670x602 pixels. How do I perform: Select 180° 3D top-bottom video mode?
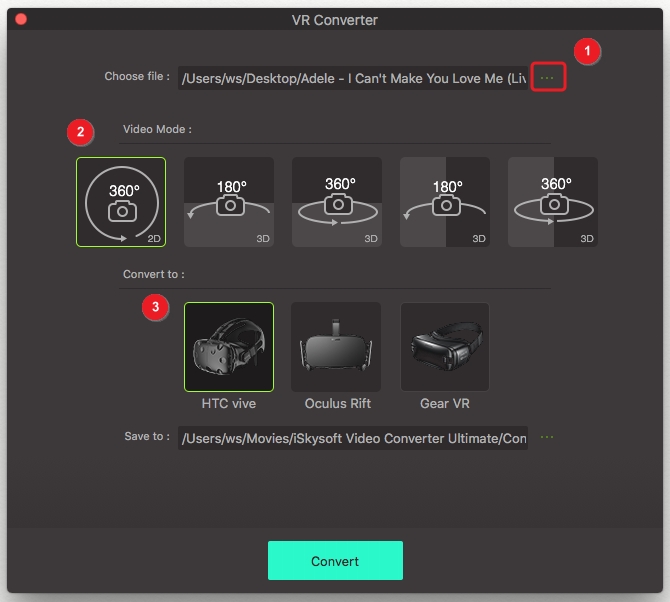229,202
